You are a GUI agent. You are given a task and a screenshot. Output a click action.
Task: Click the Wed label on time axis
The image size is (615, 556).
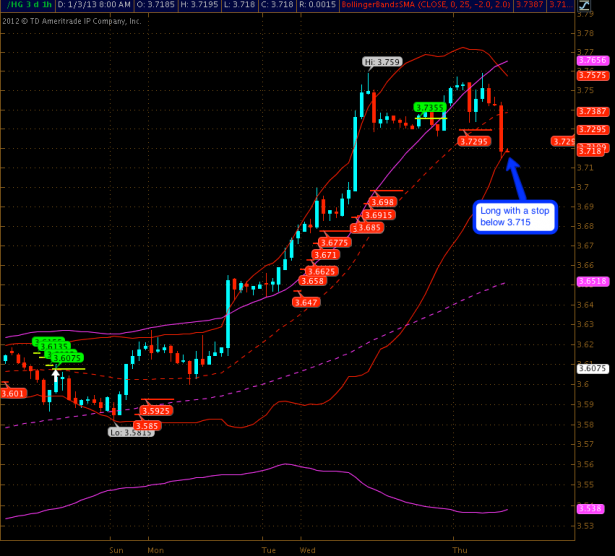point(308,550)
